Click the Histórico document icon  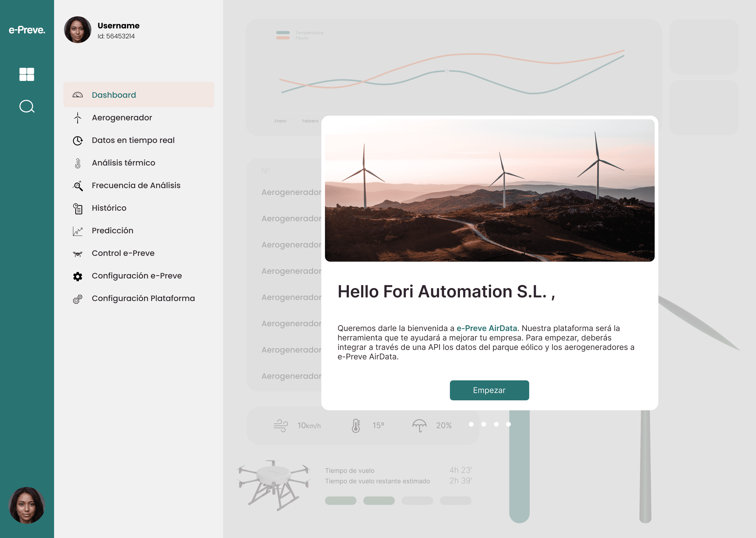point(77,209)
